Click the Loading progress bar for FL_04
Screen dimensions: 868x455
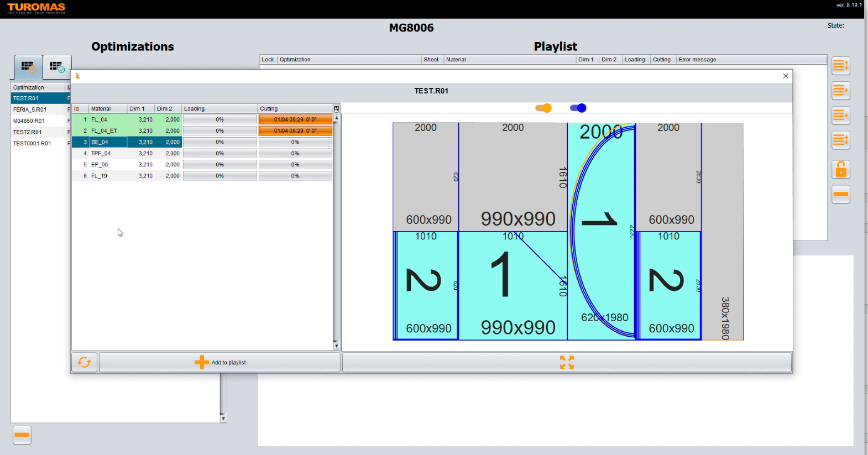tap(219, 119)
